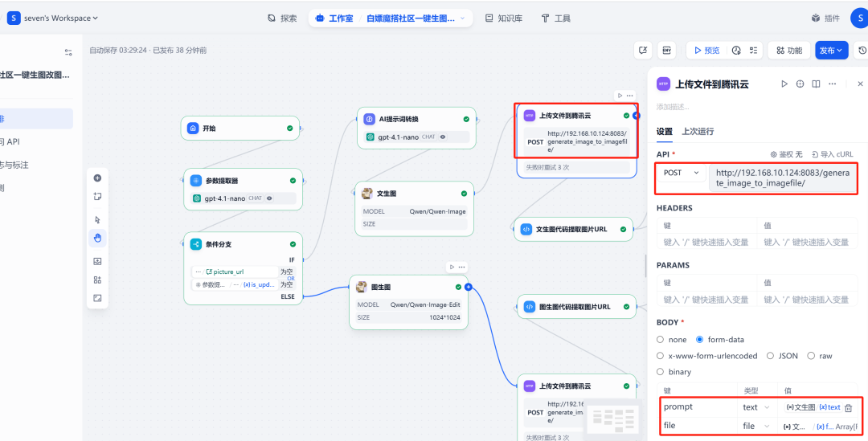
Task: Click the HTTP icon in panel header
Action: click(x=663, y=84)
